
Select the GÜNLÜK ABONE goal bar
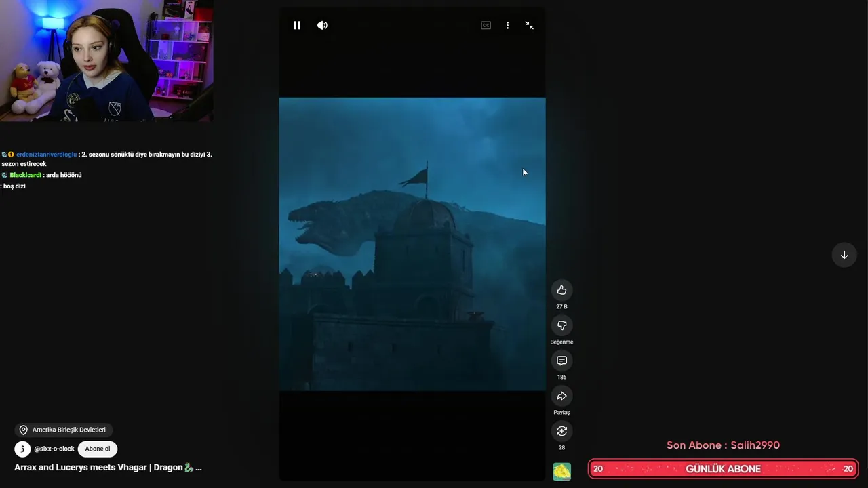click(723, 469)
